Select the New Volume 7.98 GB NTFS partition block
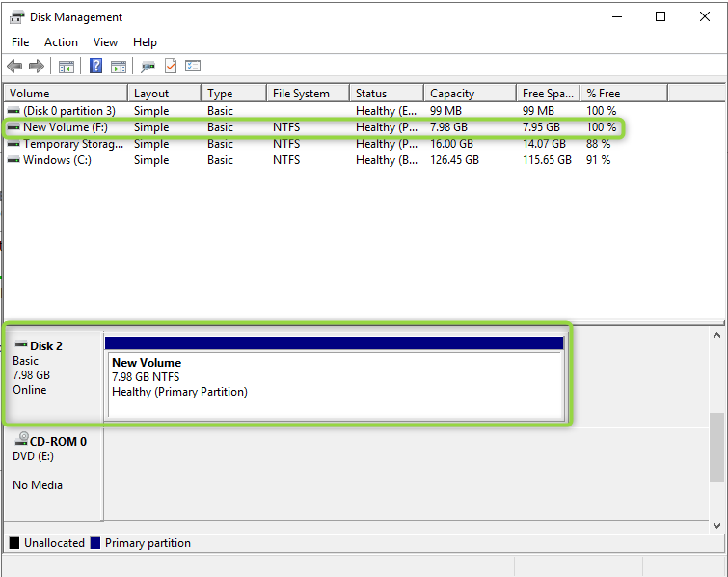 pyautogui.click(x=335, y=385)
